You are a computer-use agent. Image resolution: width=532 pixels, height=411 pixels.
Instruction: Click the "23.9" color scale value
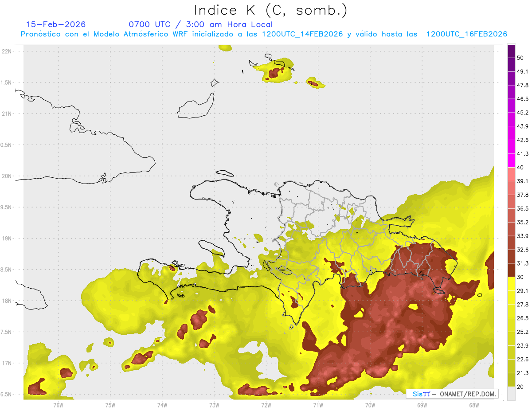click(523, 346)
